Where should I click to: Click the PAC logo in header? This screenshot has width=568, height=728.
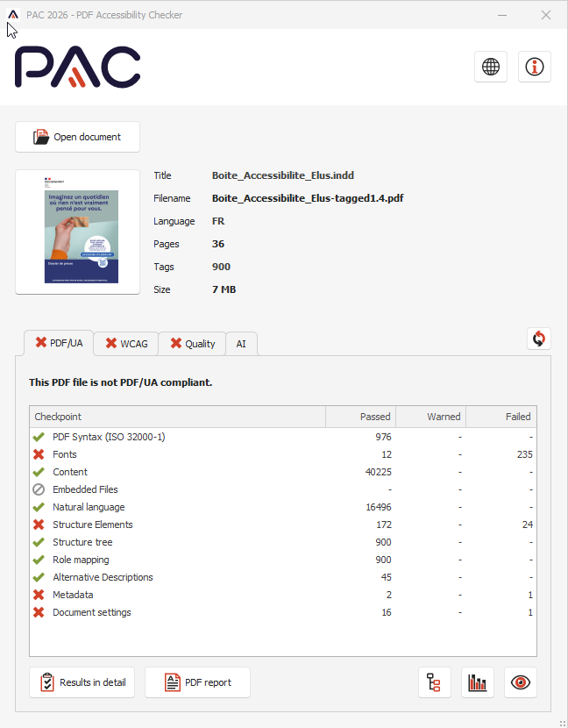click(77, 68)
